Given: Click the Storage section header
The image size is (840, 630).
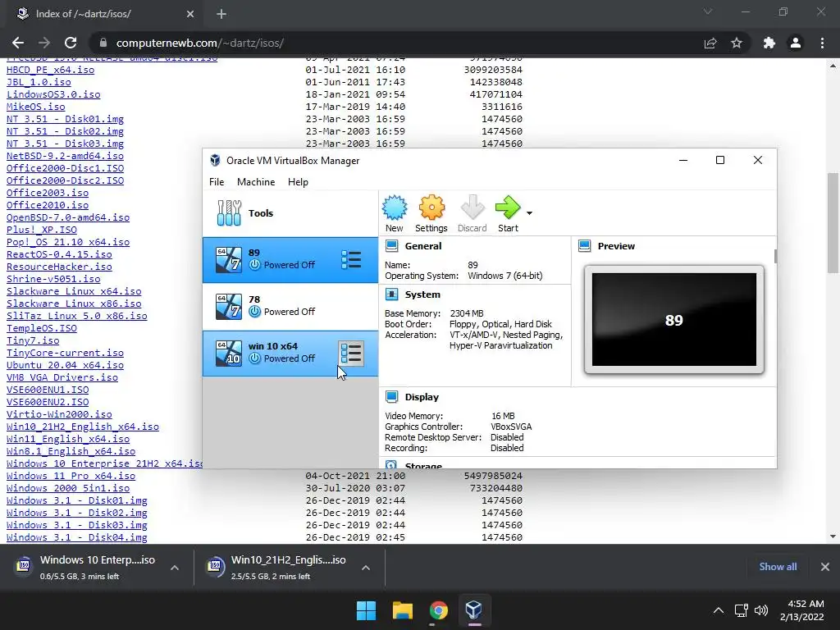Looking at the screenshot, I should [x=423, y=465].
